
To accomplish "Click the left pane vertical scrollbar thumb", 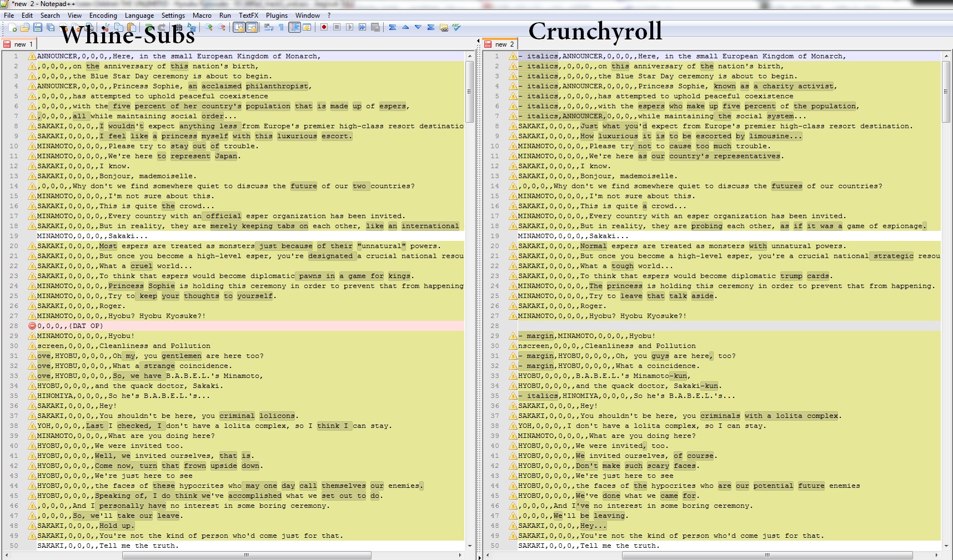I will click(469, 92).
